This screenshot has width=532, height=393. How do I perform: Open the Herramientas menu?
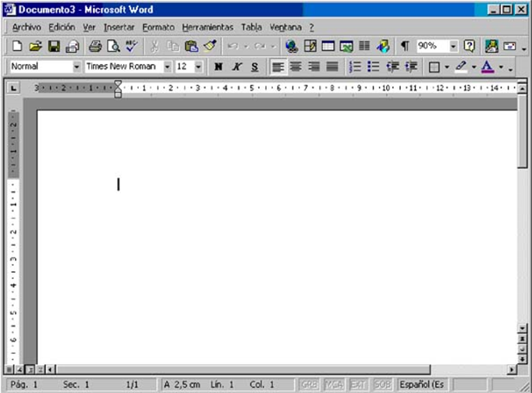click(x=207, y=27)
